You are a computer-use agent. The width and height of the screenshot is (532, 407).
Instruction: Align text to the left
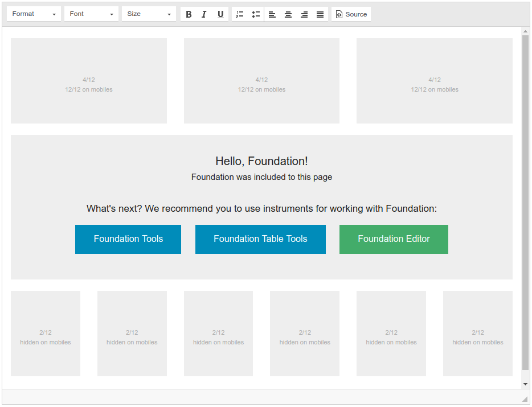[x=272, y=14]
